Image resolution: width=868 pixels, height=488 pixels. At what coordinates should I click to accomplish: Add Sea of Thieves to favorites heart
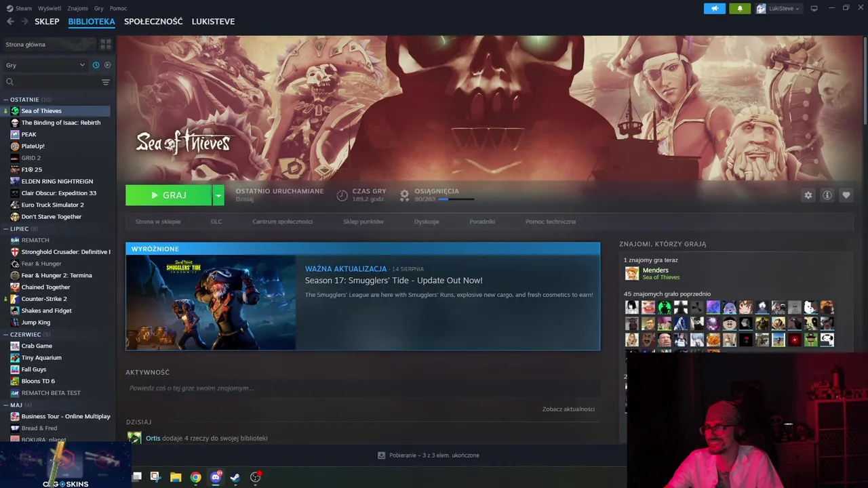(846, 195)
